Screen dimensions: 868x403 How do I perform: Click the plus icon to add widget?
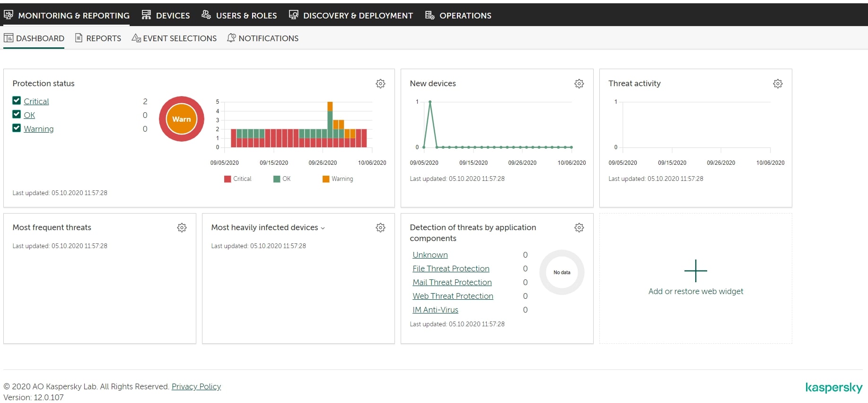(695, 271)
